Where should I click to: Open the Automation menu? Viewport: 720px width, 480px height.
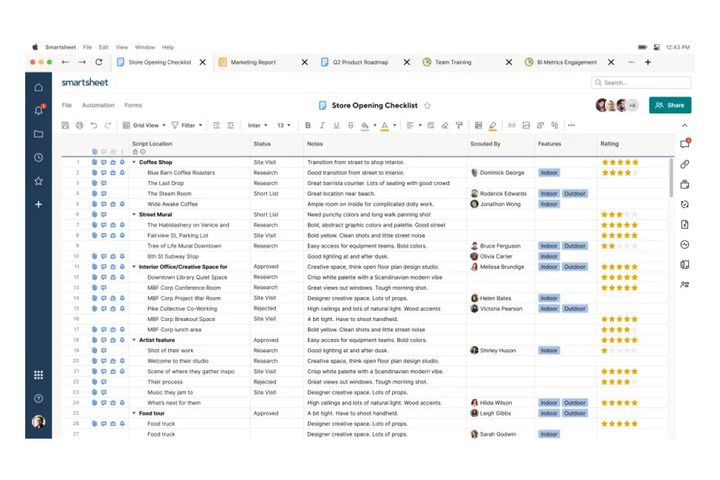[x=98, y=105]
